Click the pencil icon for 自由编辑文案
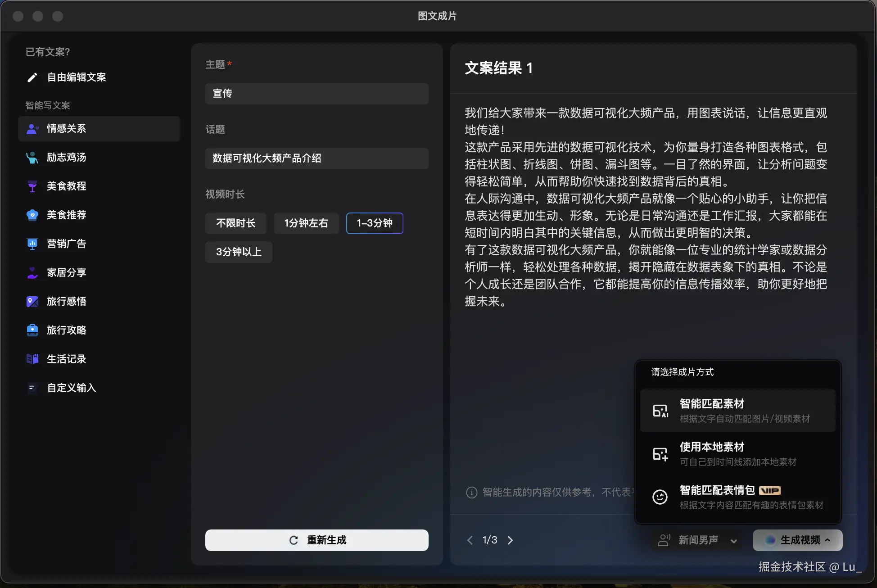This screenshot has height=588, width=877. pos(32,77)
